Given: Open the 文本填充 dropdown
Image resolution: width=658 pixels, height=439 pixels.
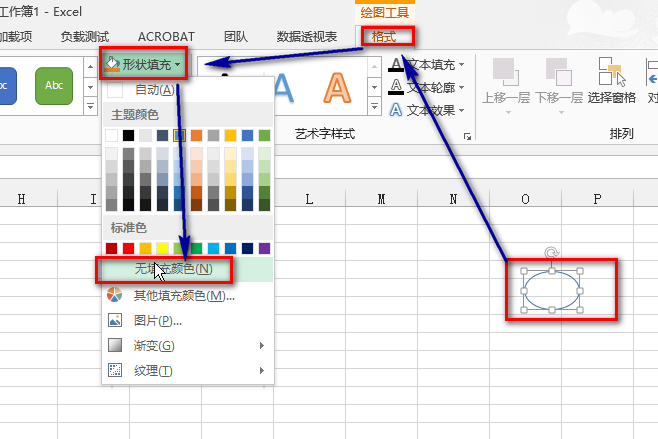Looking at the screenshot, I should pyautogui.click(x=426, y=65).
